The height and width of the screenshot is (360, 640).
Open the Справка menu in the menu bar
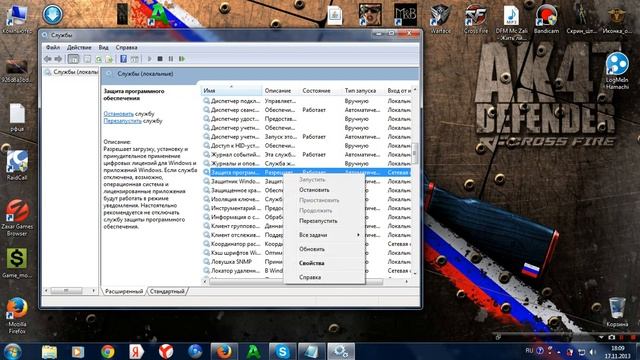pyautogui.click(x=127, y=47)
